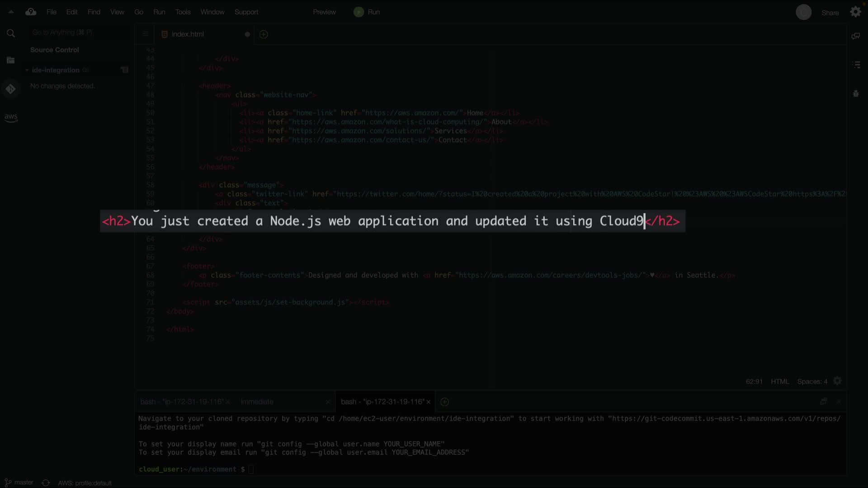This screenshot has width=868, height=488.
Task: Open the Preferences gear icon
Action: (855, 12)
